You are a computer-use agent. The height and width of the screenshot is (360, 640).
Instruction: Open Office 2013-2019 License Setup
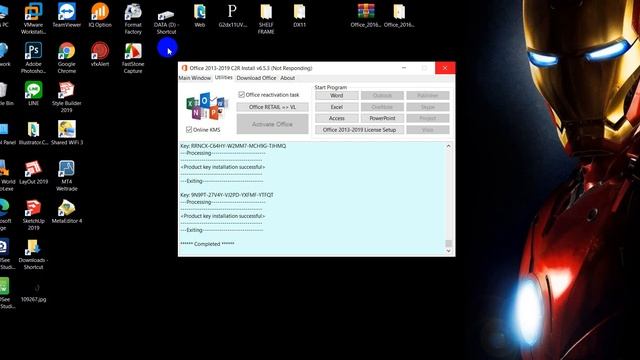(x=360, y=130)
